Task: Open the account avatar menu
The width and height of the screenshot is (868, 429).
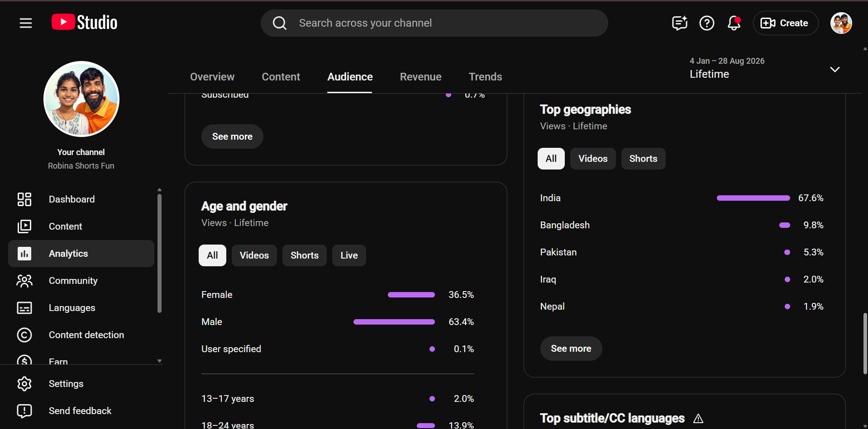Action: coord(841,23)
